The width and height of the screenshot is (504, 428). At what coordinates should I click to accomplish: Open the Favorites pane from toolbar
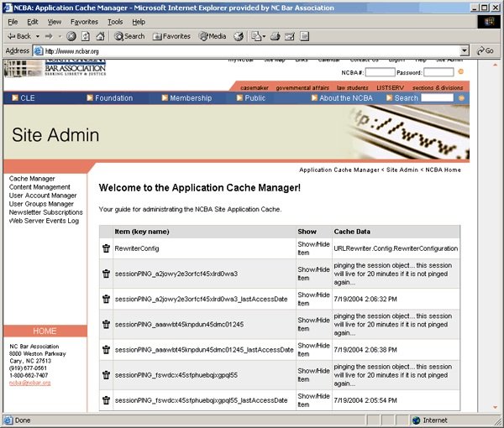[x=171, y=36]
